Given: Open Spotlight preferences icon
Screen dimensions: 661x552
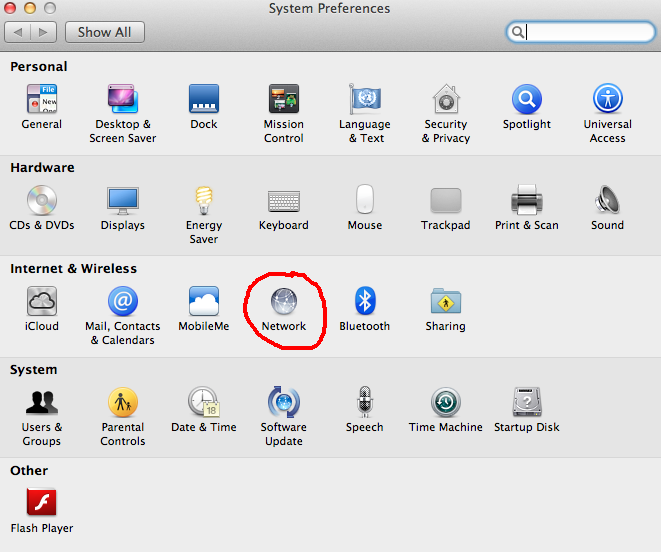Looking at the screenshot, I should coord(527,99).
